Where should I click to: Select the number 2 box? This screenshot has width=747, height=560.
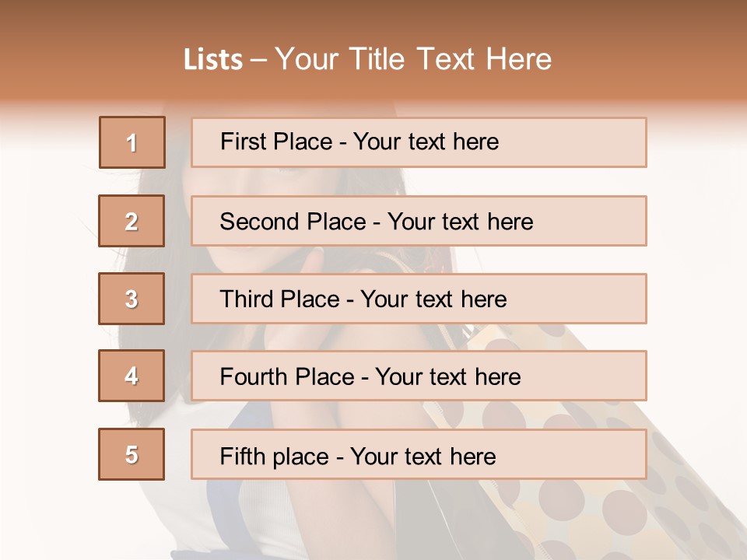[132, 221]
